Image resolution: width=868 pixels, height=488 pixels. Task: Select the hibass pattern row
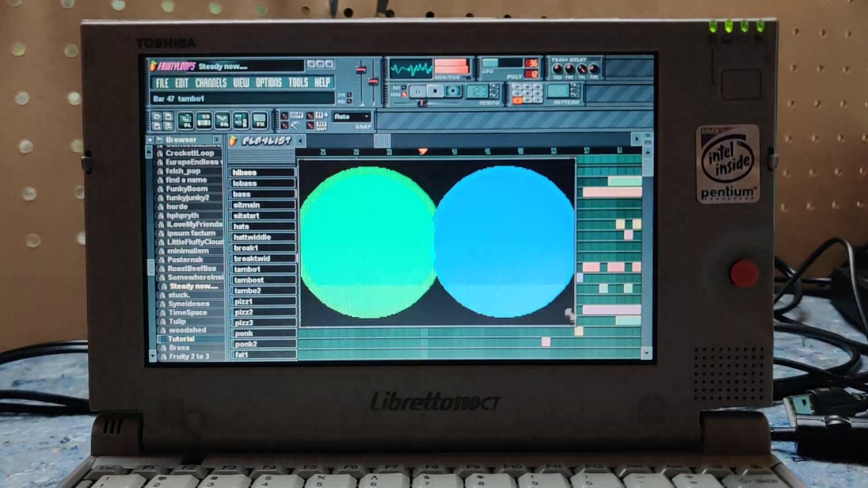click(x=262, y=173)
